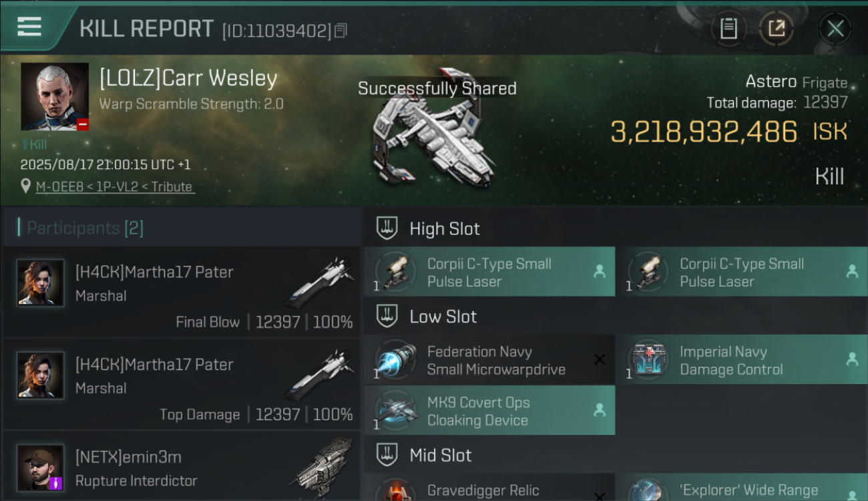This screenshot has width=868, height=501.
Task: Open the clipboard notes icon in header
Action: (728, 29)
